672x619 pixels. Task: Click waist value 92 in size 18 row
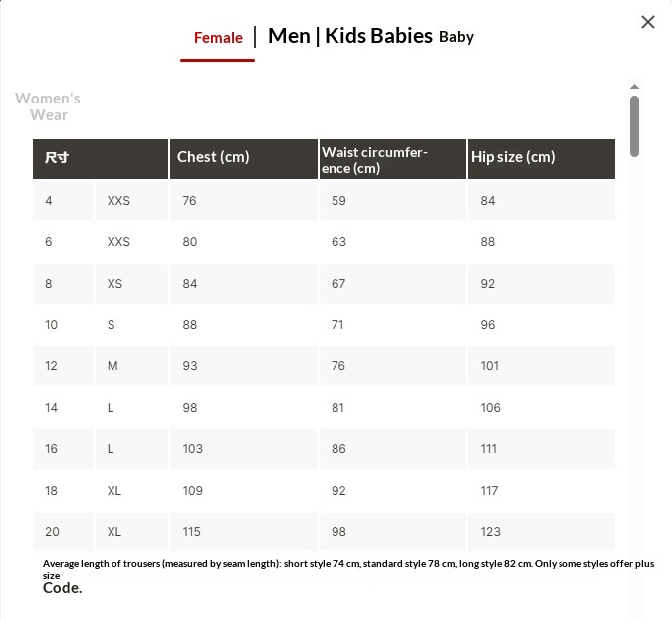(x=339, y=491)
